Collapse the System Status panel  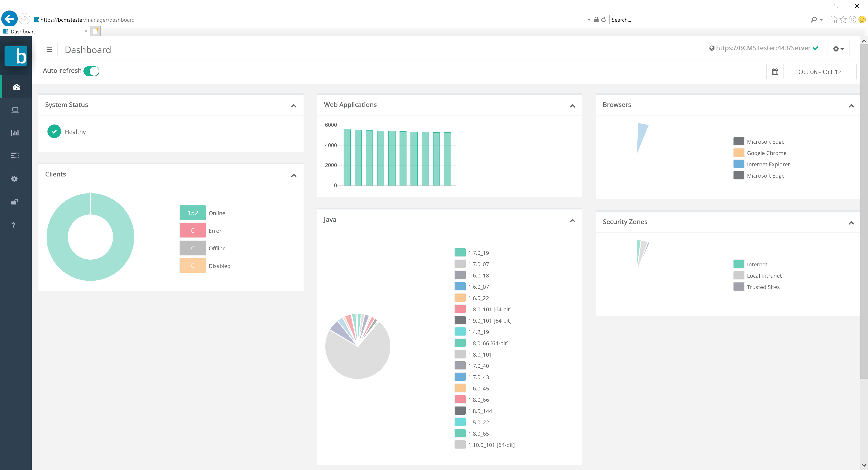coord(293,106)
